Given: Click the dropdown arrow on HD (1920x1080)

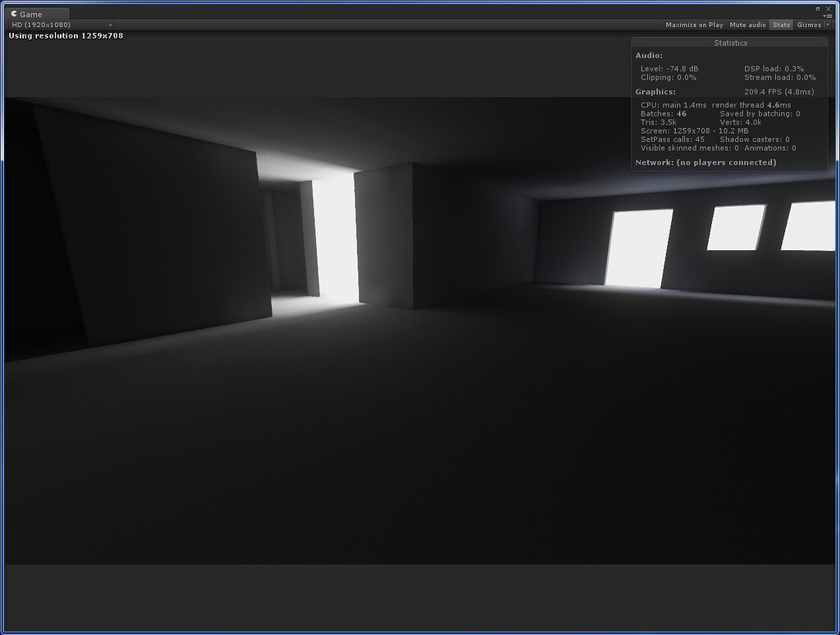Looking at the screenshot, I should 108,25.
